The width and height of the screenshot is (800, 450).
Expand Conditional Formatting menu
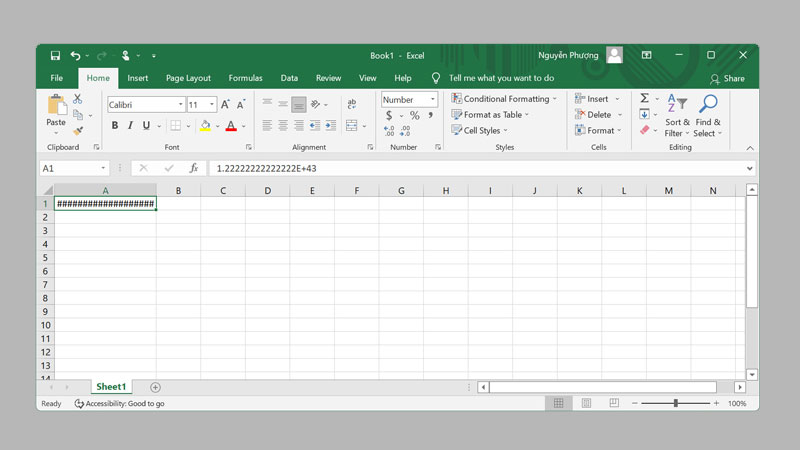tap(504, 98)
